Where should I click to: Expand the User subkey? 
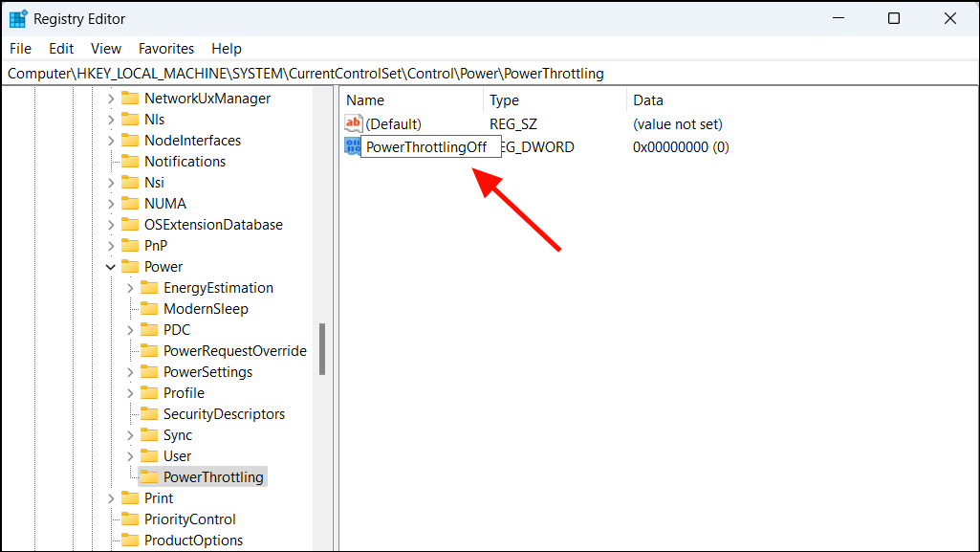click(132, 455)
